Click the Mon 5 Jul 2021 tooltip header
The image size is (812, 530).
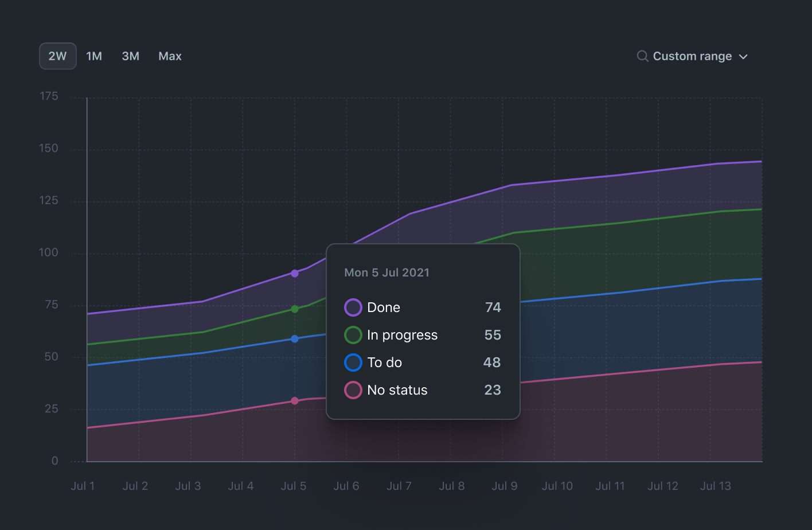click(x=387, y=272)
